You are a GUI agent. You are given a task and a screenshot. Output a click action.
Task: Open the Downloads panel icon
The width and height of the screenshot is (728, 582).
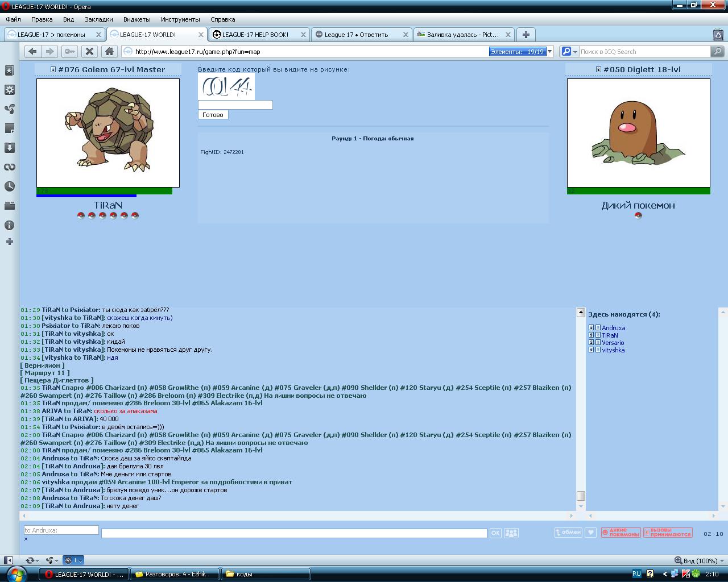[x=9, y=148]
